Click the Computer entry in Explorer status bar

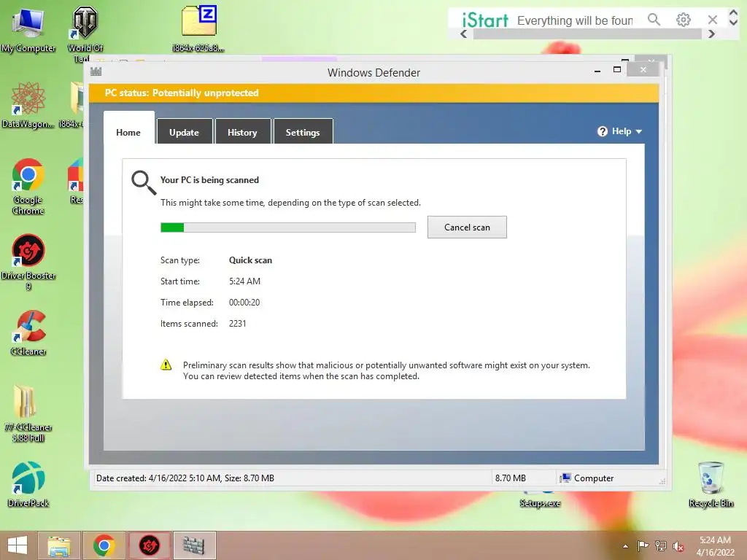[587, 478]
